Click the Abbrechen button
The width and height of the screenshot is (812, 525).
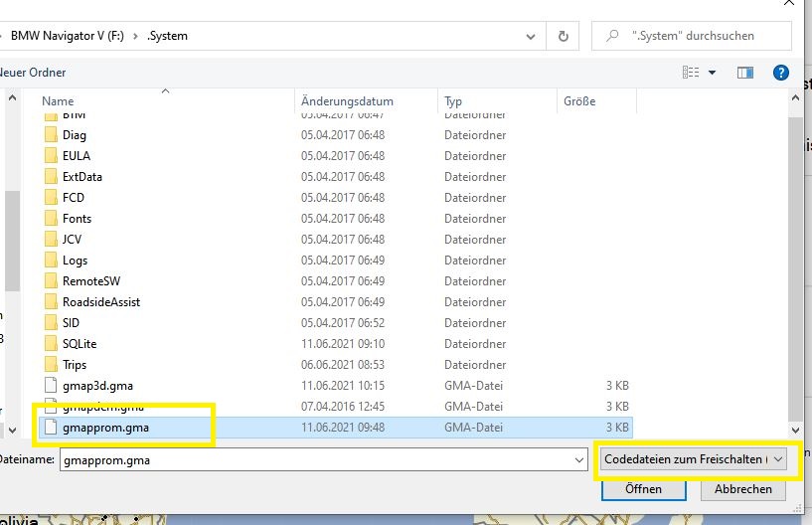point(742,489)
